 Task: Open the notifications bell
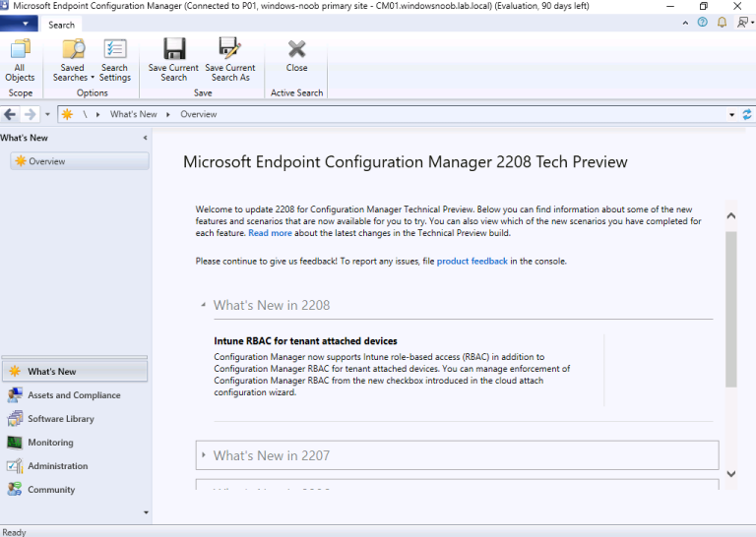pos(721,21)
